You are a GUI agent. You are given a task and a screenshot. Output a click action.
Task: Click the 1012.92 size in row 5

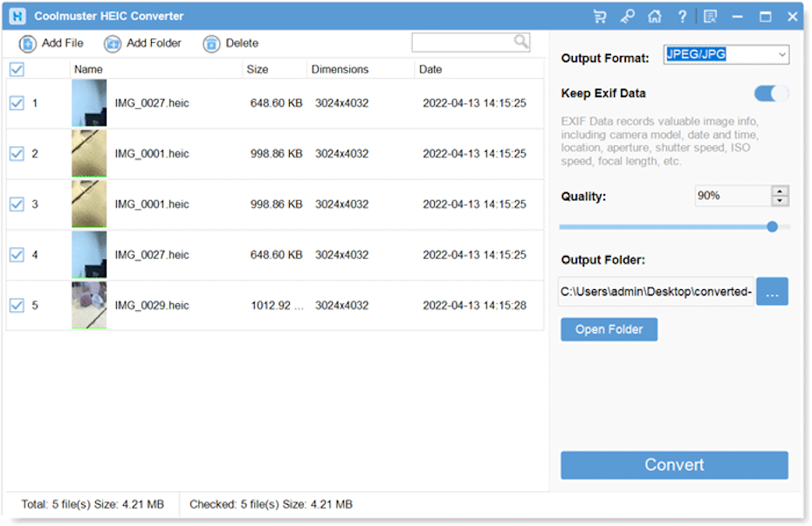click(x=277, y=305)
